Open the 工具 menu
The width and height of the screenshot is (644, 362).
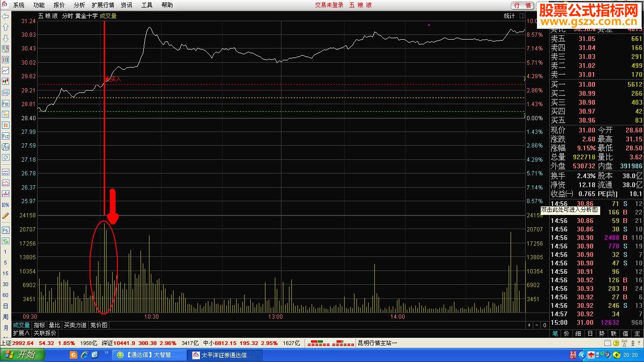pyautogui.click(x=147, y=5)
